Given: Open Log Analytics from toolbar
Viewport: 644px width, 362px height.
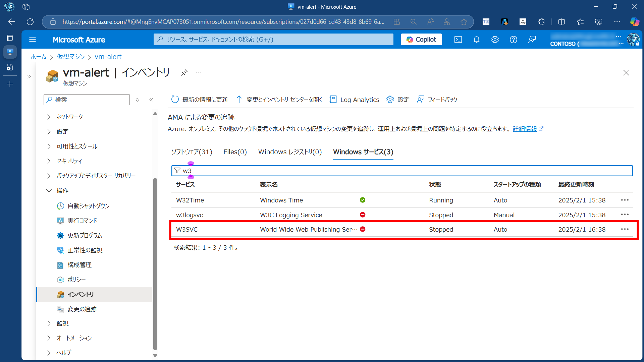Looking at the screenshot, I should point(355,100).
